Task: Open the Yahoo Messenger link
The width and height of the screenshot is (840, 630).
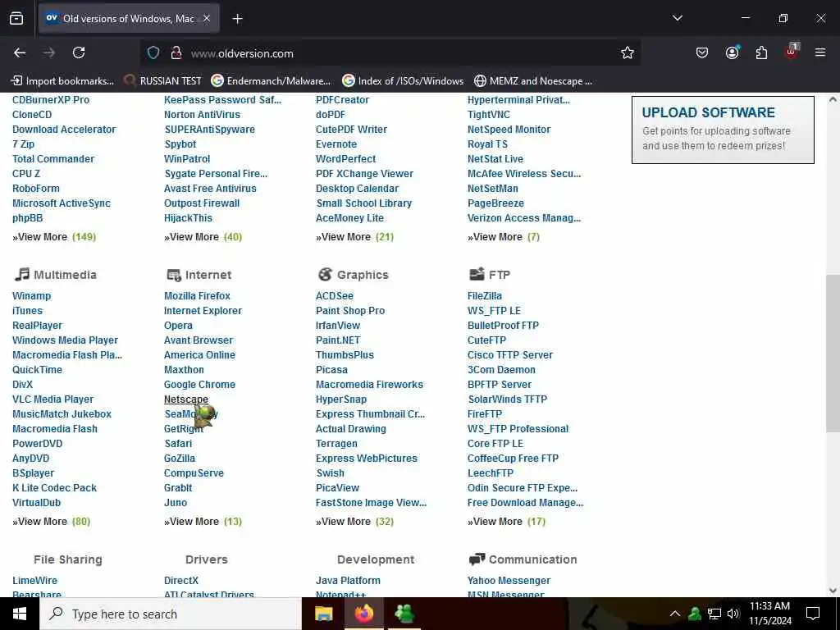Action: 509,580
